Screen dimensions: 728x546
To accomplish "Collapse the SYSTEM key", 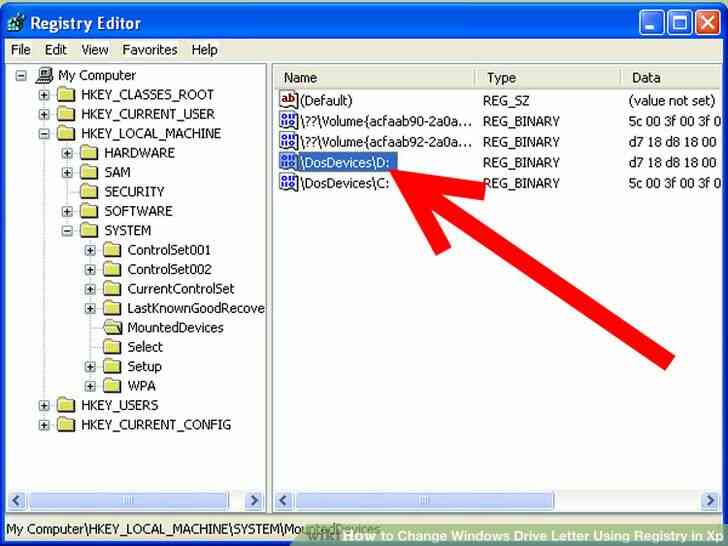I will coord(67,231).
